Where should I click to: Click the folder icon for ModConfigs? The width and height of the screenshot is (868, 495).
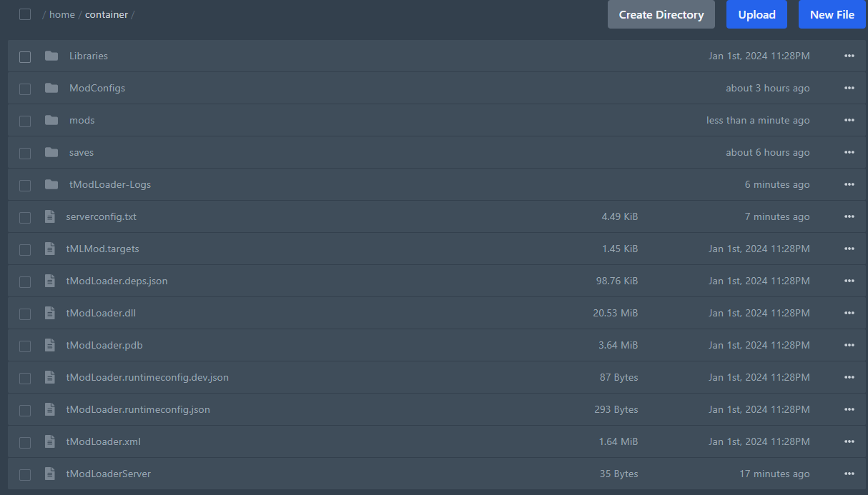click(x=51, y=88)
